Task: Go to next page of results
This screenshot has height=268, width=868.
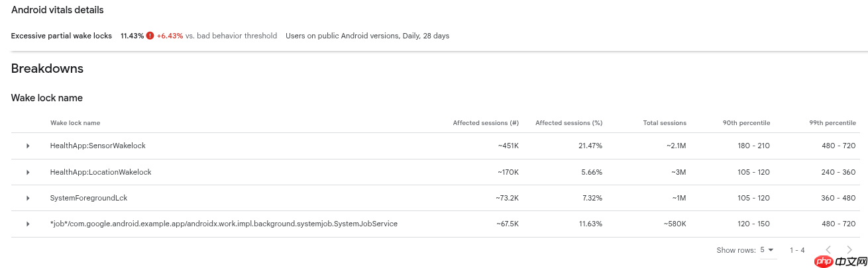Action: (850, 250)
